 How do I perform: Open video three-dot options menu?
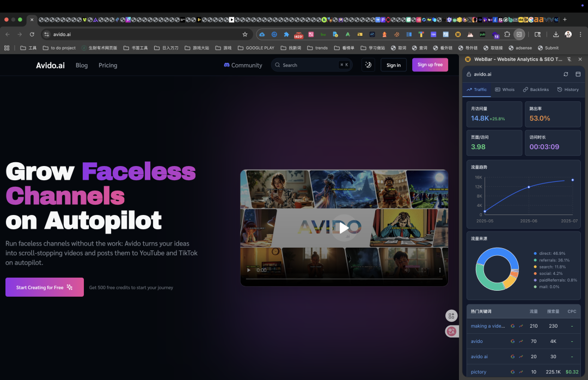(440, 270)
